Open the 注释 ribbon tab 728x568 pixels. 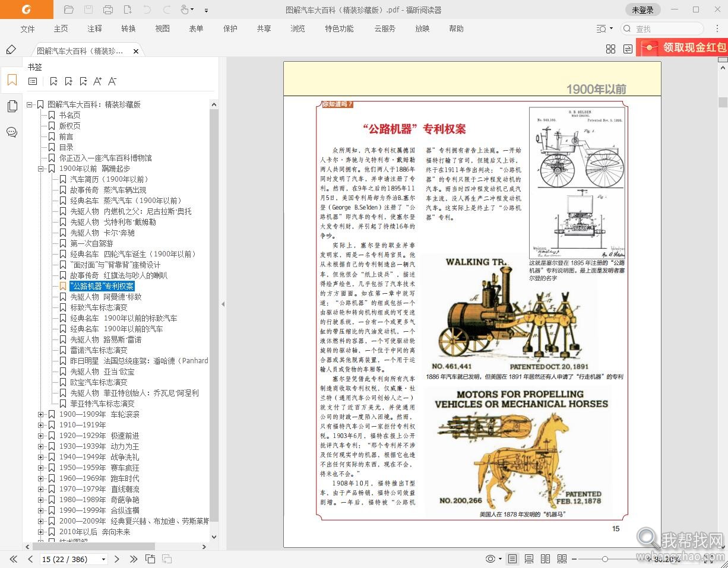[94, 28]
